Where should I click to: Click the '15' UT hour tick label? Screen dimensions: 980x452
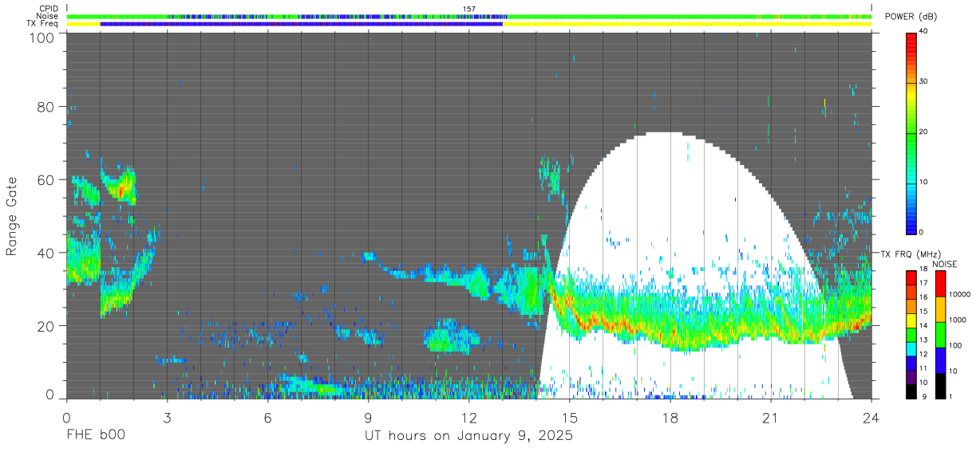pyautogui.click(x=569, y=417)
